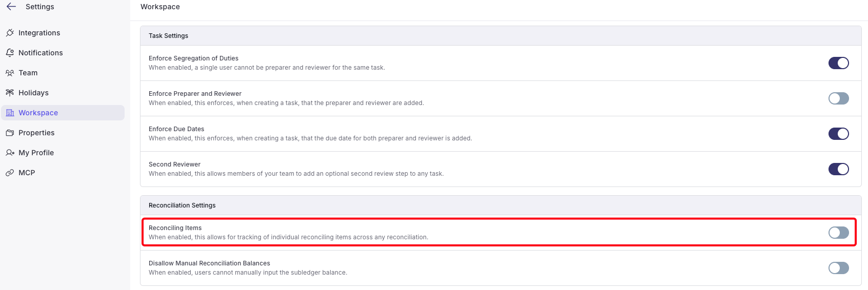Image resolution: width=868 pixels, height=290 pixels.
Task: Turn off Enforce Due Dates switch
Action: (839, 134)
